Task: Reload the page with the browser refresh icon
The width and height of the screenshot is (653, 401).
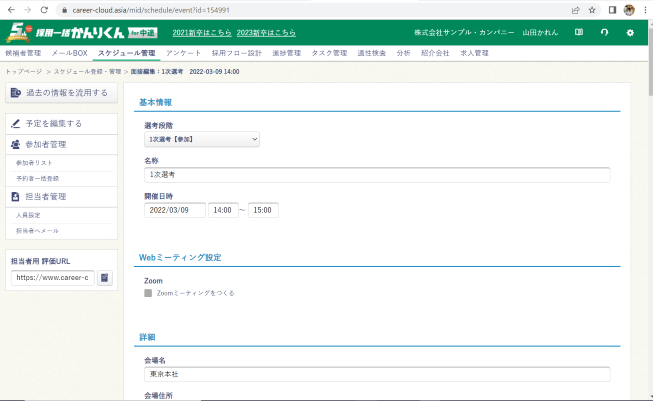Action: coord(44,9)
